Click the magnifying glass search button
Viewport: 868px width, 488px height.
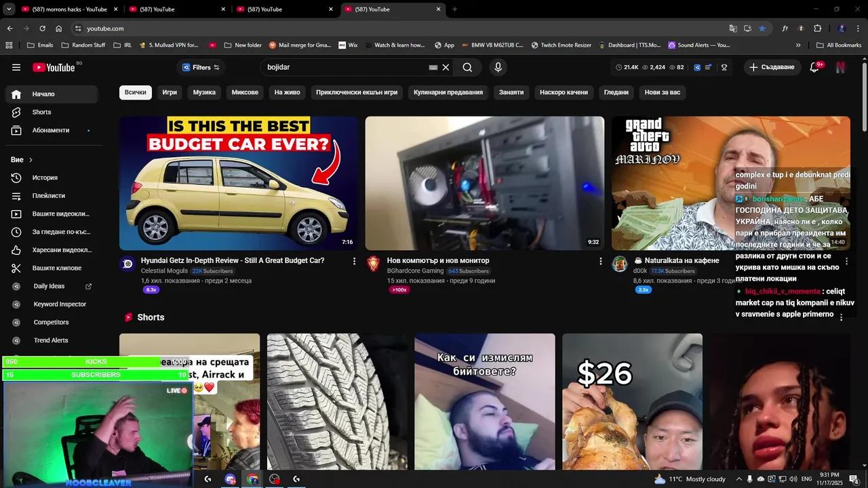pyautogui.click(x=467, y=67)
